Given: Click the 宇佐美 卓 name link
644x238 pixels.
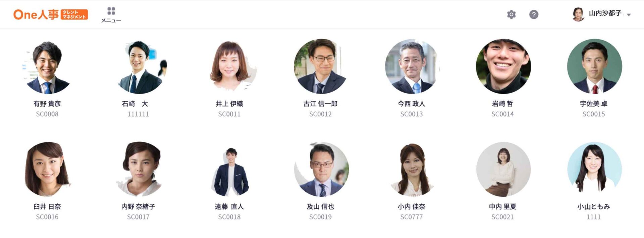Looking at the screenshot, I should click(x=594, y=104).
